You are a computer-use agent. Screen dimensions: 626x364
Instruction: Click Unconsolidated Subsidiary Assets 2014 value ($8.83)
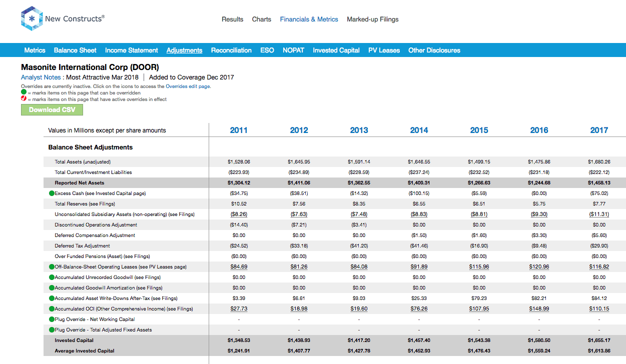419,214
